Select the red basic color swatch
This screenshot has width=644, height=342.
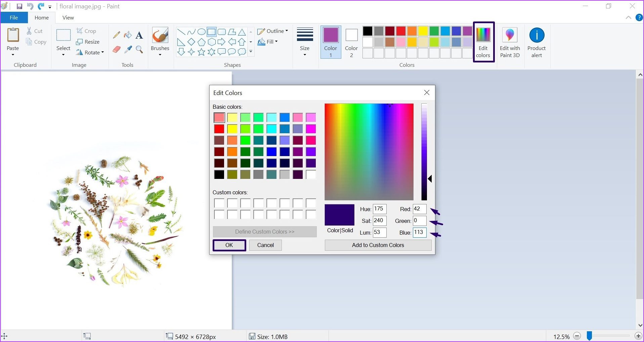(219, 129)
